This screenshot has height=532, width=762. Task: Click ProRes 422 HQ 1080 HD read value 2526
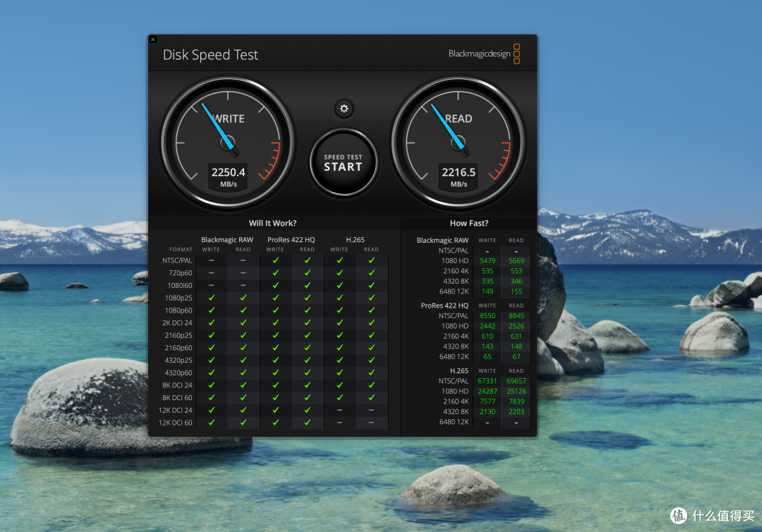pos(516,326)
